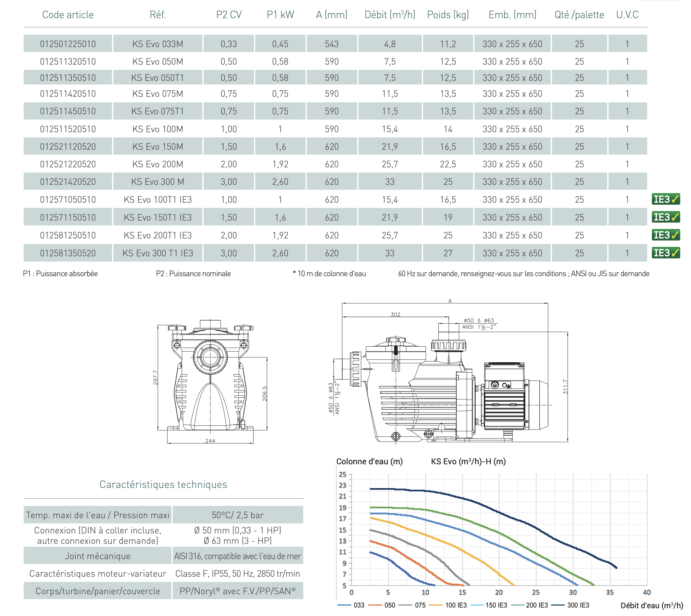Click the 'KS Evo 200T1 IE3' reference cell
Image resolution: width=691 pixels, height=616 pixels.
click(x=157, y=235)
